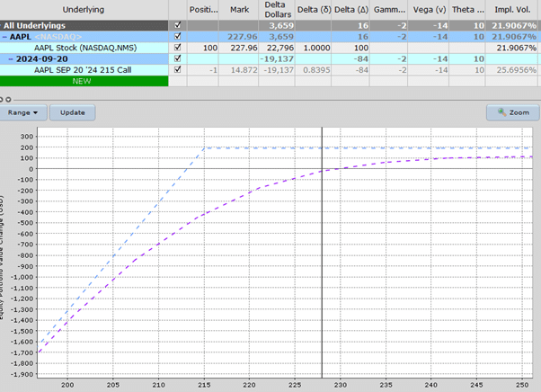The width and height of the screenshot is (541, 392).
Task: Click the Zoom magnifier button
Action: tap(510, 113)
